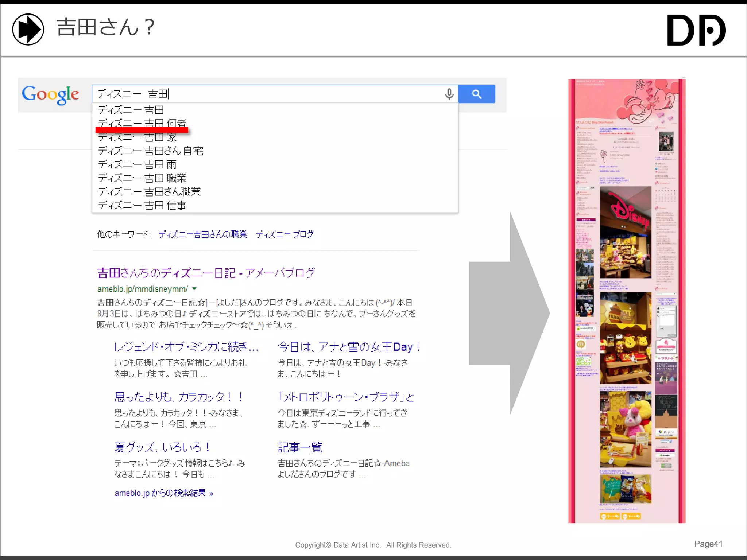Image resolution: width=747 pixels, height=560 pixels.
Task: Open sitelink 記事一覧
Action: 300,447
